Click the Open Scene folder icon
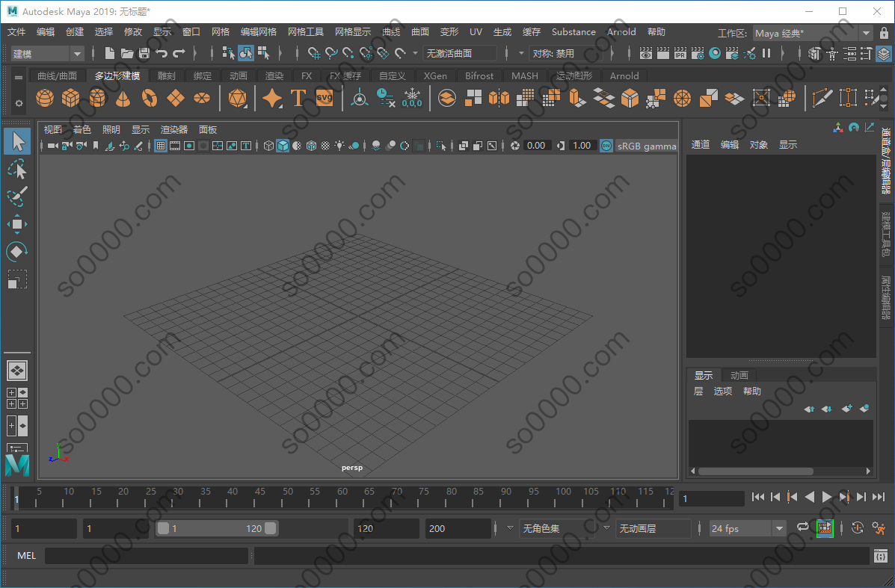Screen dimensions: 895x588 (127, 54)
